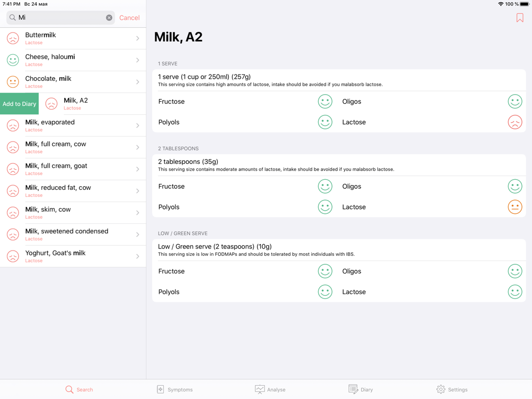This screenshot has width=532, height=399.
Task: Click Oligos smiley in 2 tablespoons section
Action: [514, 186]
